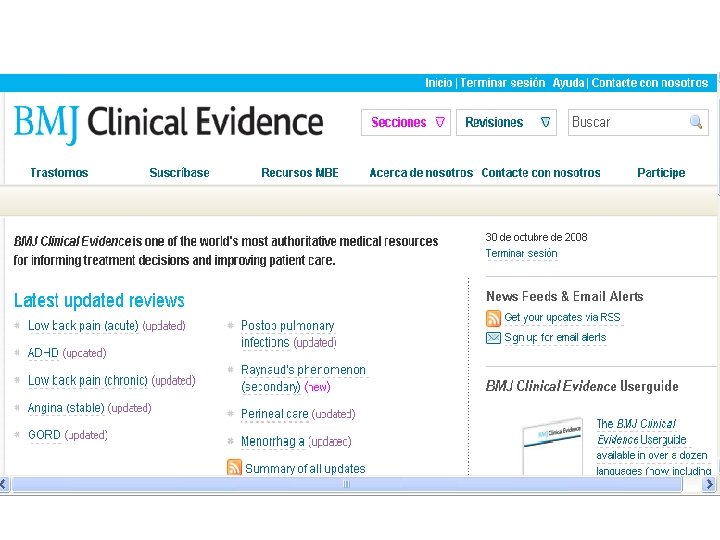Open the Low back pain (acute) review

click(83, 326)
